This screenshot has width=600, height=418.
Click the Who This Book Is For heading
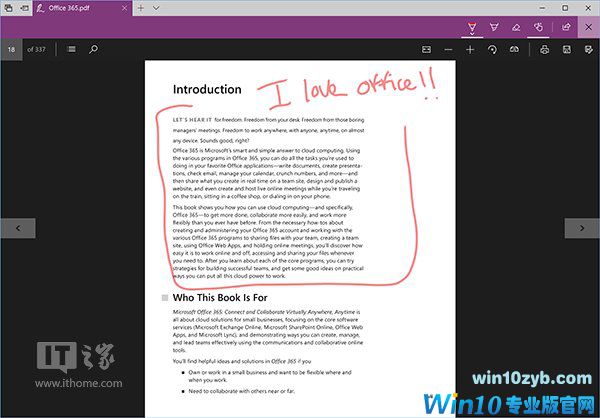coord(220,297)
